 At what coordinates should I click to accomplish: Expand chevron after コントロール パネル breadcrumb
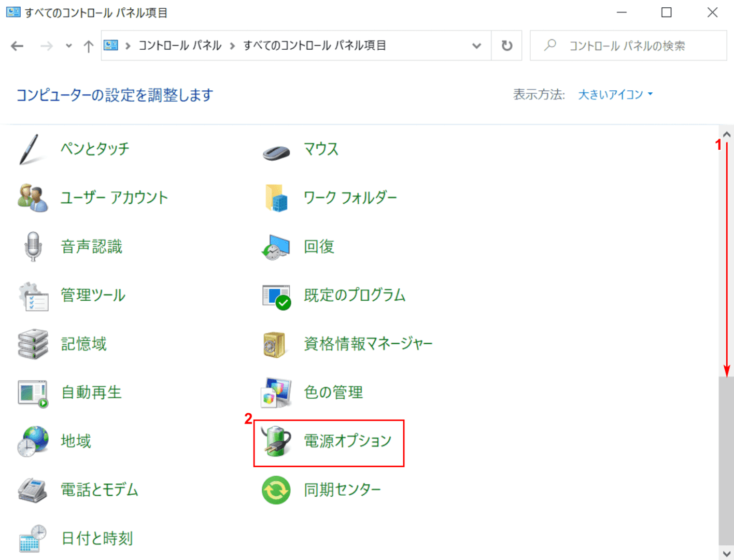pyautogui.click(x=232, y=46)
